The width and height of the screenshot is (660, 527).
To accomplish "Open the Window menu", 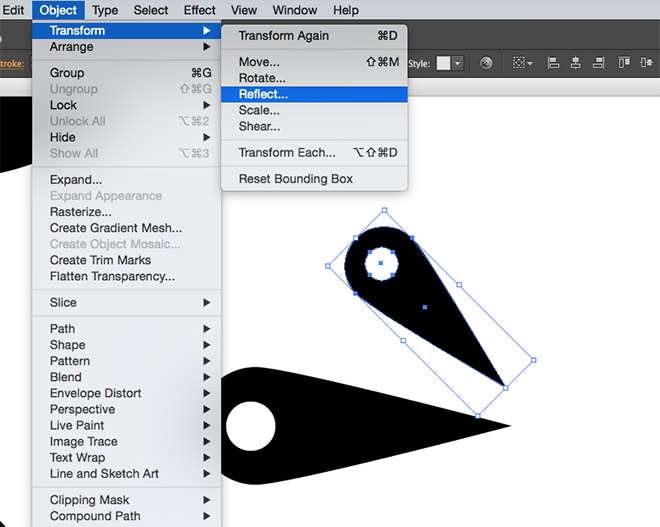I will pos(295,10).
